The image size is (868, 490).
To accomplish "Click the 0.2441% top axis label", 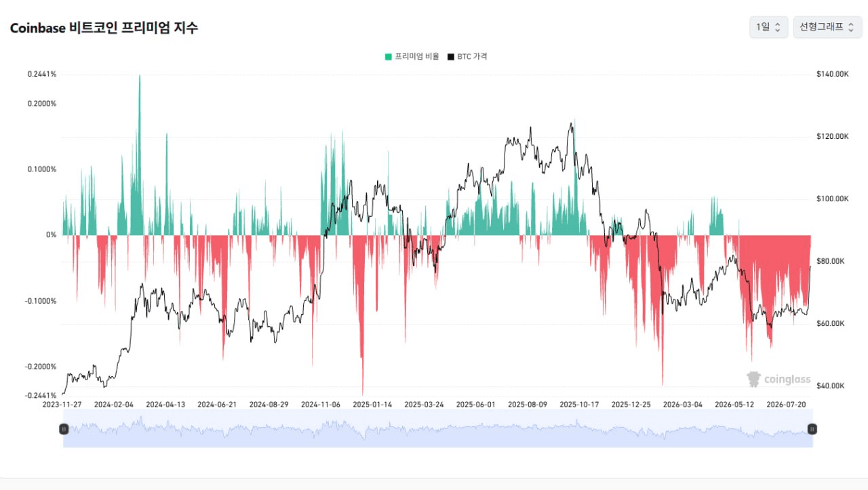I will tap(42, 74).
